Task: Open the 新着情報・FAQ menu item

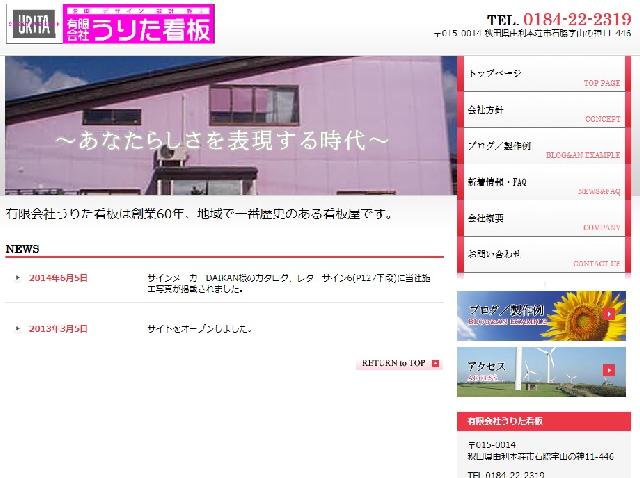Action: 544,182
